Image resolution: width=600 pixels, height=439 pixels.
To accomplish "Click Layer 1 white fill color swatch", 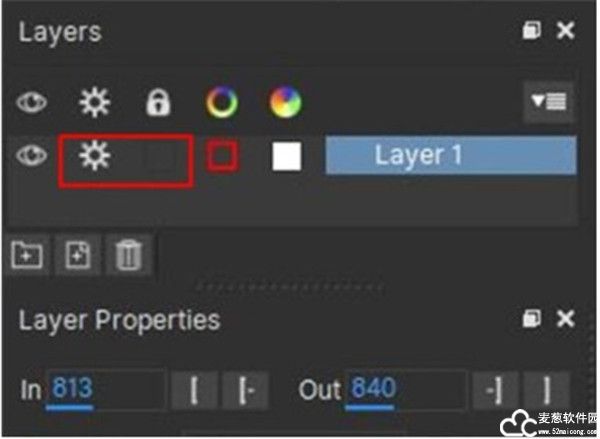I will click(287, 156).
